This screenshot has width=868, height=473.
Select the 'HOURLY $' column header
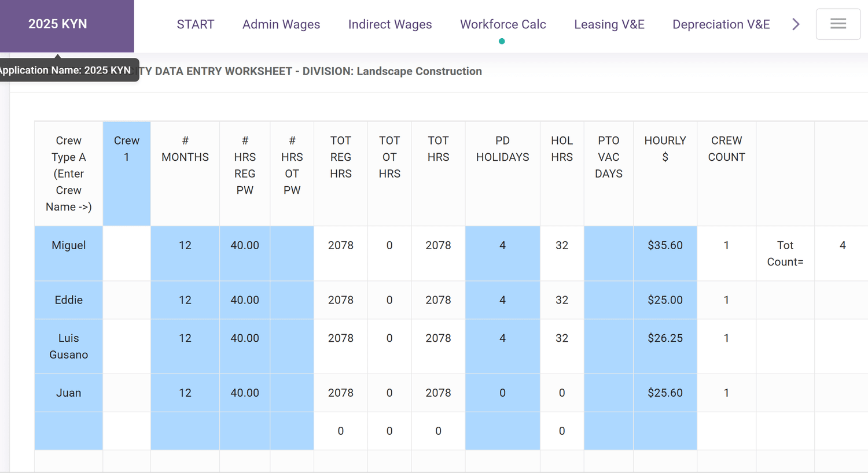[665, 173]
